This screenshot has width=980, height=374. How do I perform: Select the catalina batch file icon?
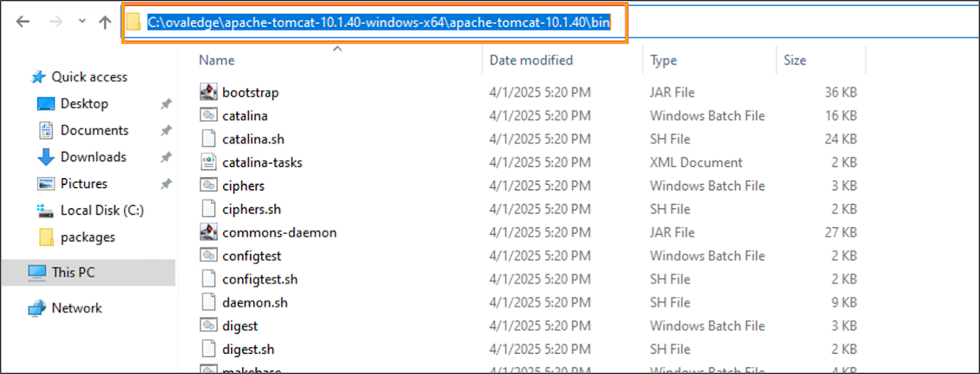point(209,115)
